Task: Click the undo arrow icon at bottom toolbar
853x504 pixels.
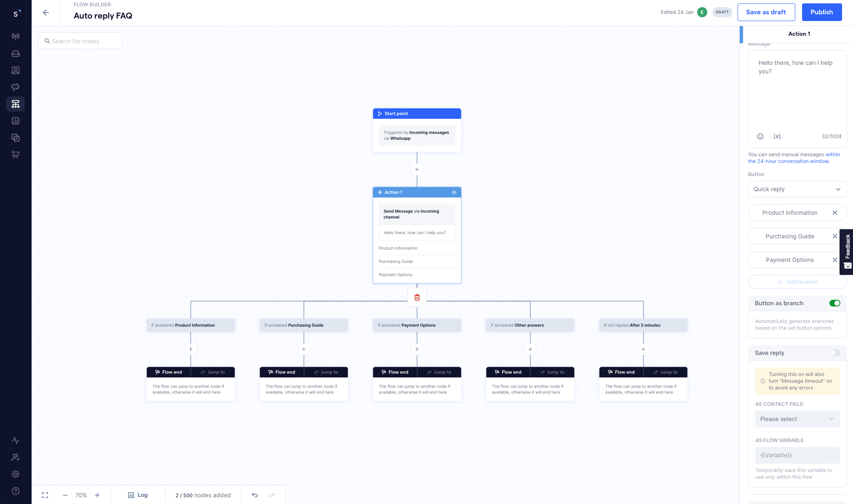Action: click(255, 495)
